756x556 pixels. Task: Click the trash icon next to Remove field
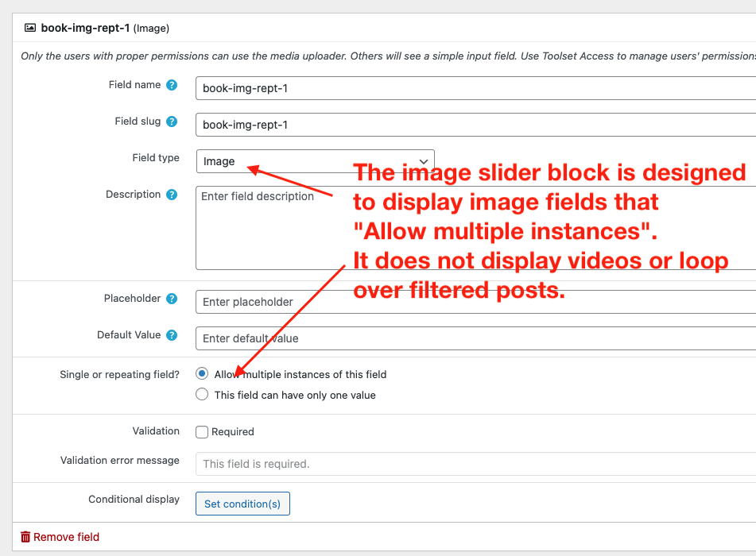coord(25,537)
